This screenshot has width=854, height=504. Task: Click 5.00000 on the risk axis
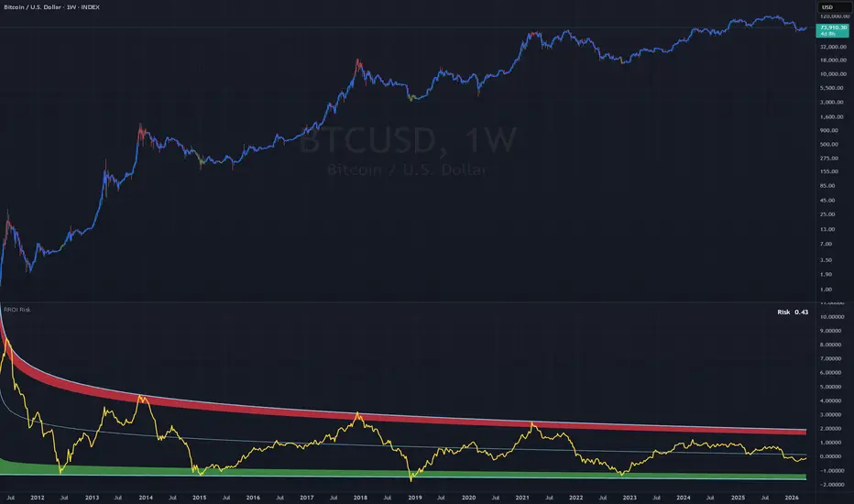(x=830, y=388)
